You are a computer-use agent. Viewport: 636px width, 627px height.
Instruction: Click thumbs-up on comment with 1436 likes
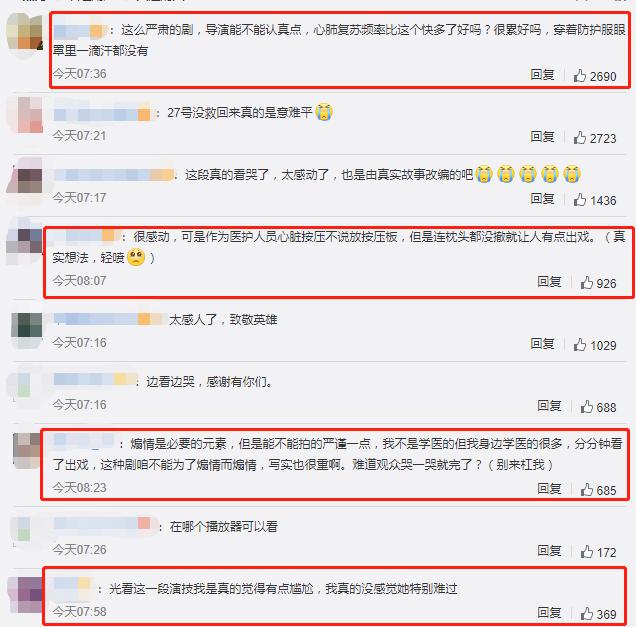(x=595, y=200)
